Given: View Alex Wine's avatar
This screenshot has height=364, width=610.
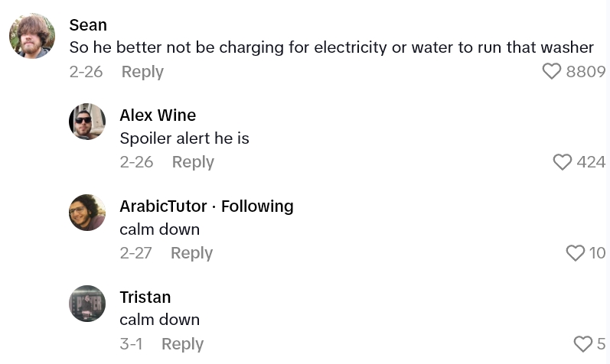Looking at the screenshot, I should 87,122.
